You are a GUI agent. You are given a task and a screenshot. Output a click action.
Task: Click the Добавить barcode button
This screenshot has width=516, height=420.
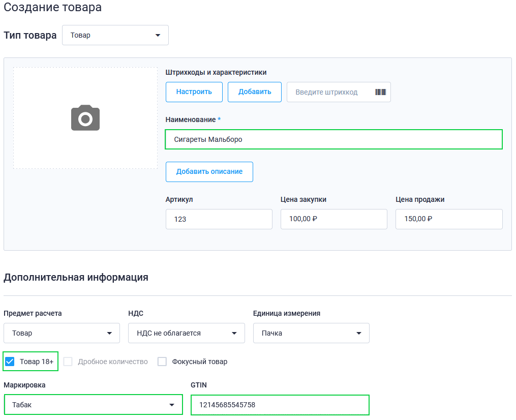pos(255,92)
